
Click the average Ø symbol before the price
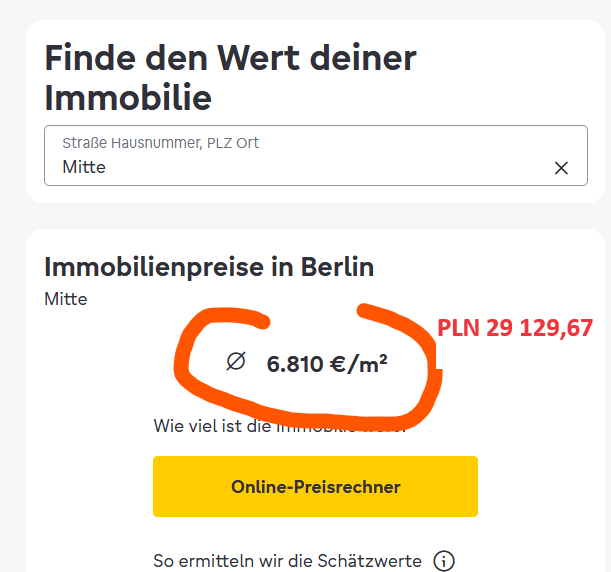[236, 362]
